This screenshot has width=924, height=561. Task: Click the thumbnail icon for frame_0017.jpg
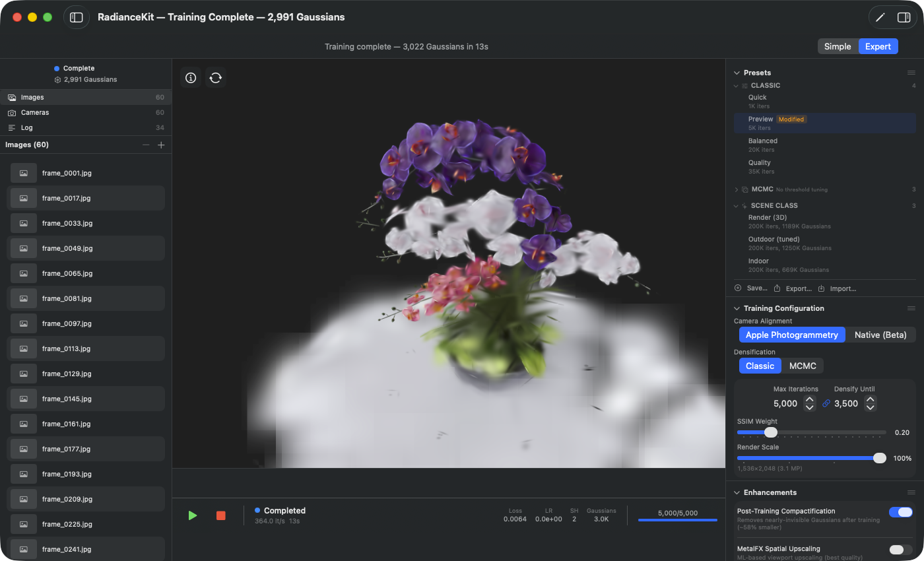24,198
